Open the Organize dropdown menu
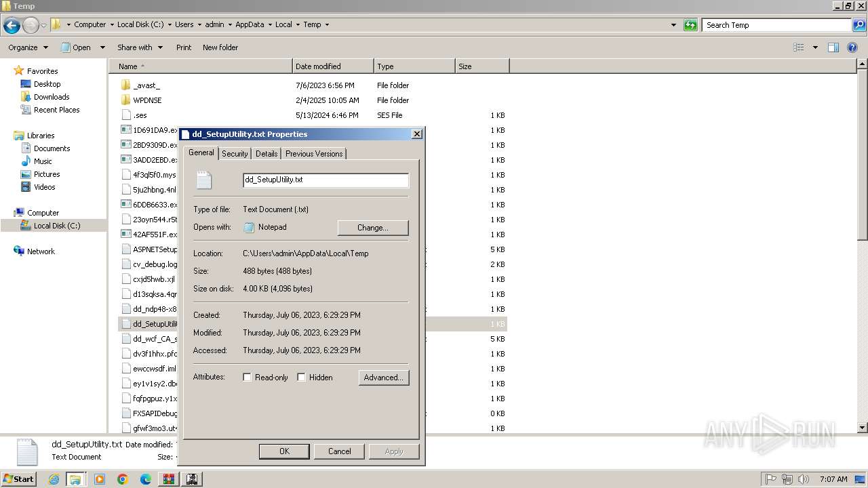 (x=28, y=47)
